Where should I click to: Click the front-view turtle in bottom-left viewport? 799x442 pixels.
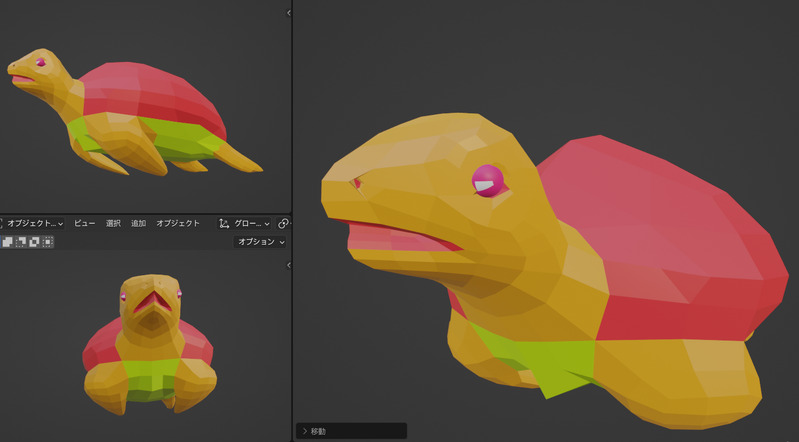150,345
